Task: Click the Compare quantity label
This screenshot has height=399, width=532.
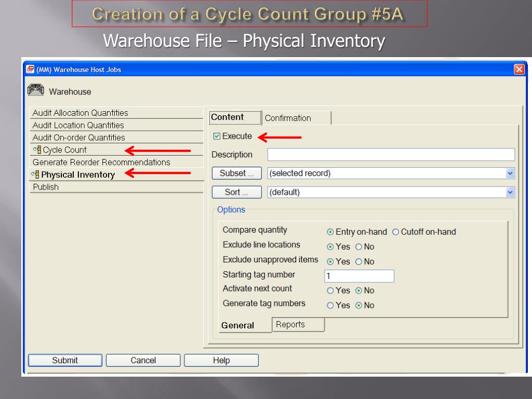Action: 255,230
